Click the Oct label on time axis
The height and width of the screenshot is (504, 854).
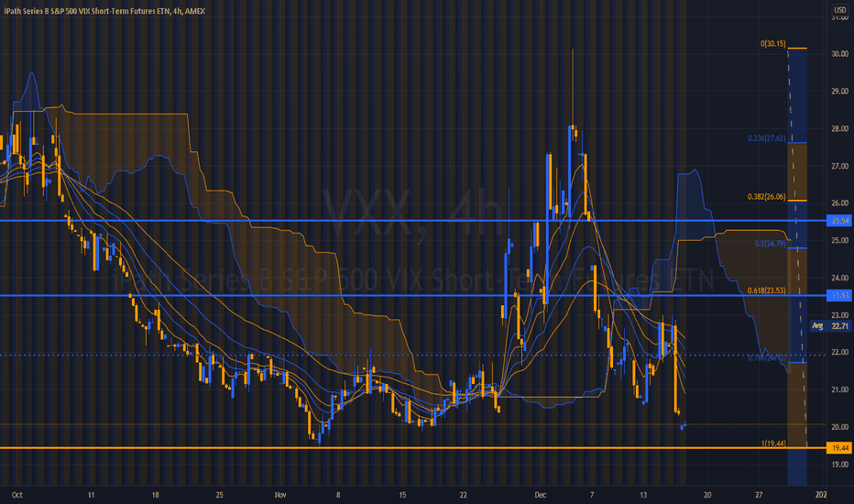point(16,495)
